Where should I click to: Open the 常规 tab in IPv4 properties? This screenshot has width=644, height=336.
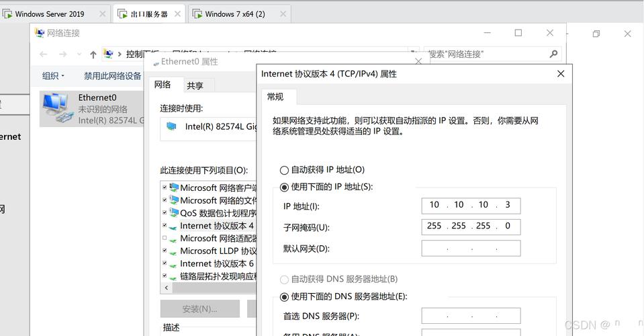[x=275, y=97]
